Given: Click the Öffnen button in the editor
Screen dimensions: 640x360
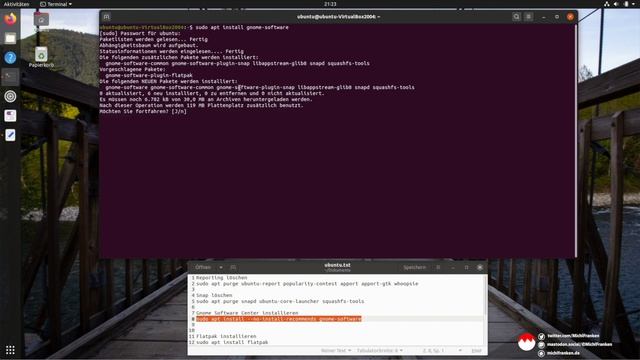Looking at the screenshot, I should tap(203, 267).
